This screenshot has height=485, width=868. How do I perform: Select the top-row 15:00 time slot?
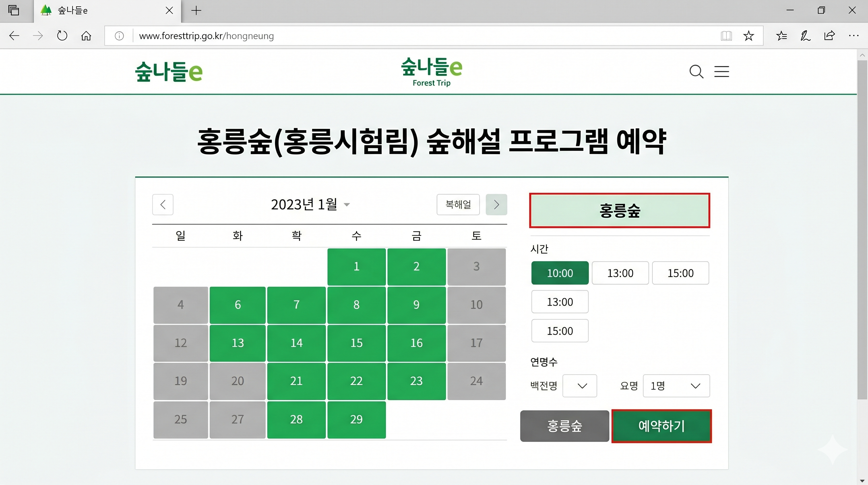680,273
